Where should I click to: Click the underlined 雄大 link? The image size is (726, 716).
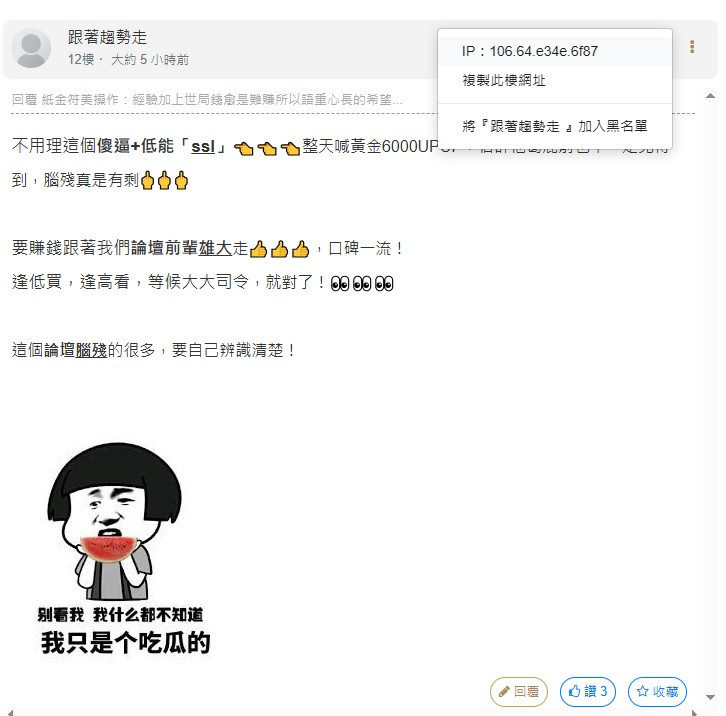(215, 248)
